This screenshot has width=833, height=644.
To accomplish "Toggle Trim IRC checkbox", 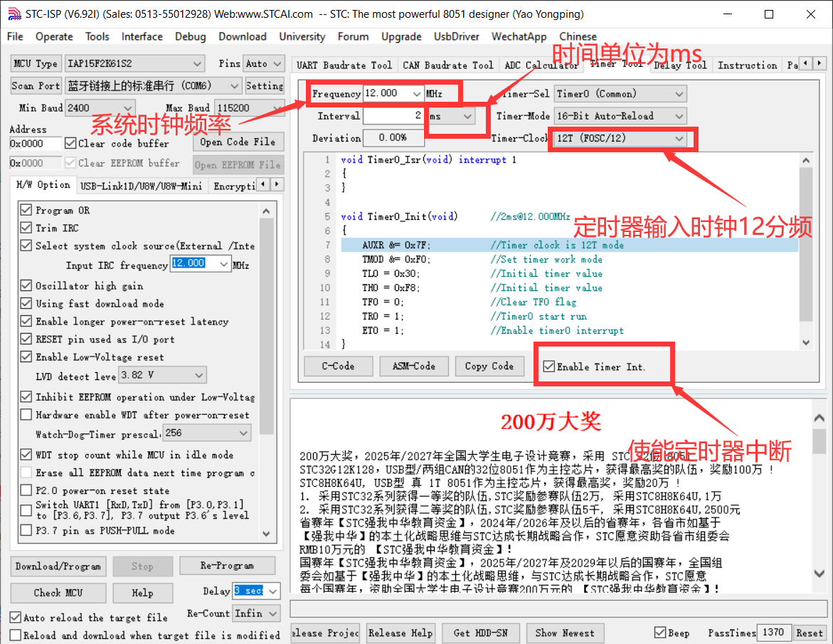I will [x=26, y=228].
